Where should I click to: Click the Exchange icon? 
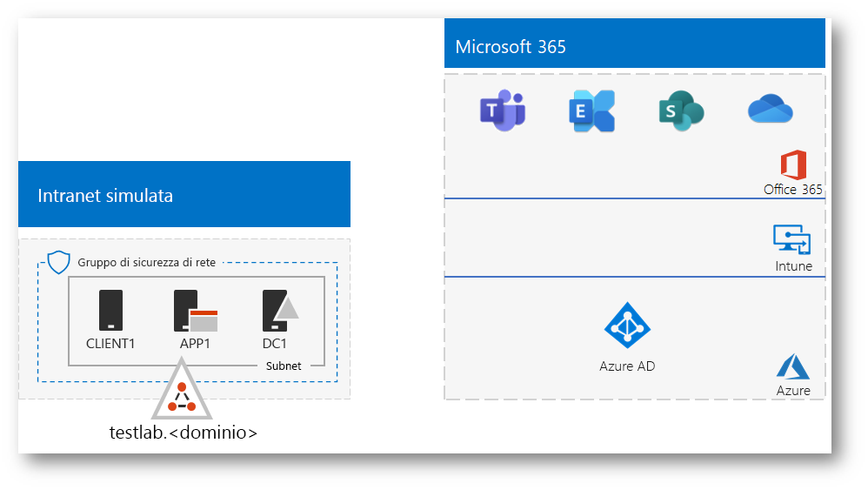click(591, 111)
